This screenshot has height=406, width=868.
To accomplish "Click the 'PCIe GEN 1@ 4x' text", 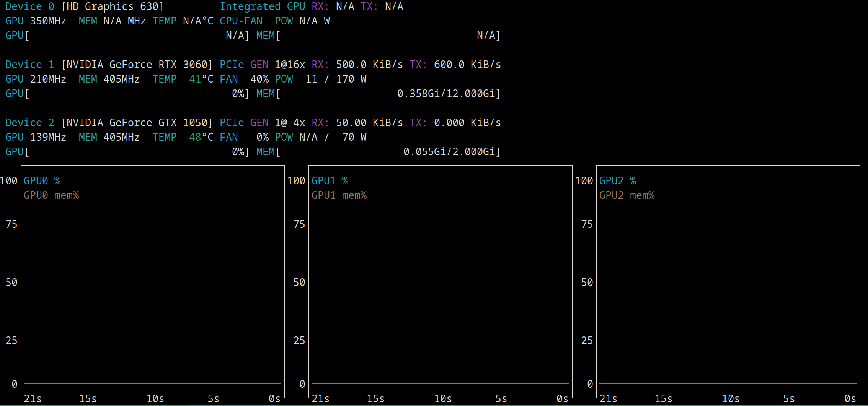I will (262, 123).
